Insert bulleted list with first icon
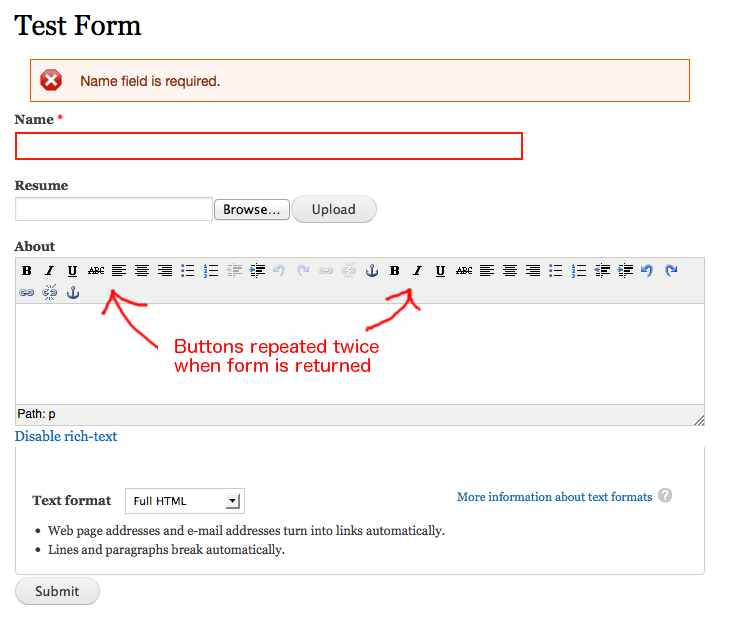This screenshot has width=729, height=625. (188, 271)
